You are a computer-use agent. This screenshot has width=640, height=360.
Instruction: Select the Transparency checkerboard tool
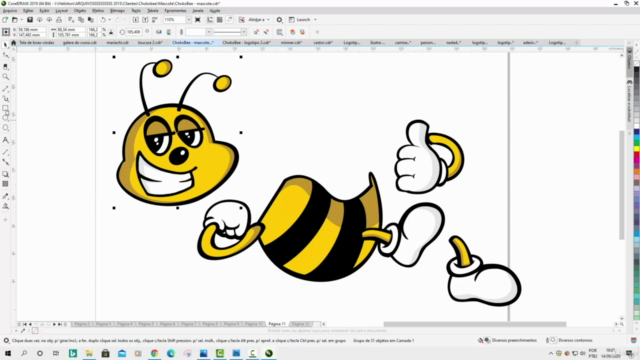click(5, 184)
